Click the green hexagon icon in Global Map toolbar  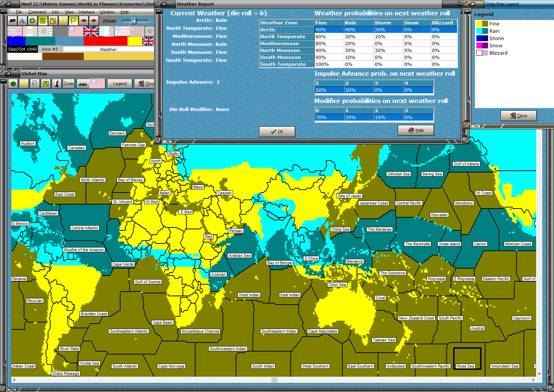pyautogui.click(x=13, y=84)
